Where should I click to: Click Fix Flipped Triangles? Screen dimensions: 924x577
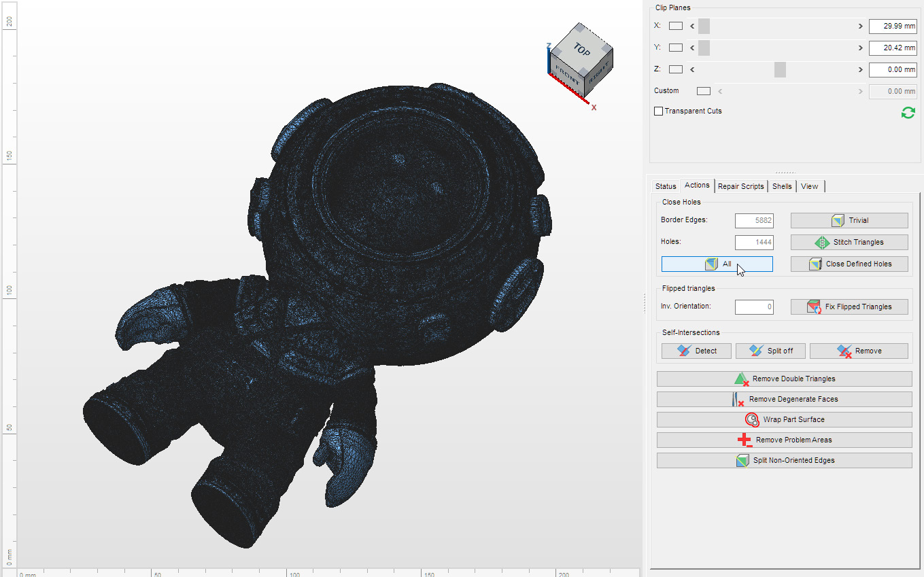[849, 307]
